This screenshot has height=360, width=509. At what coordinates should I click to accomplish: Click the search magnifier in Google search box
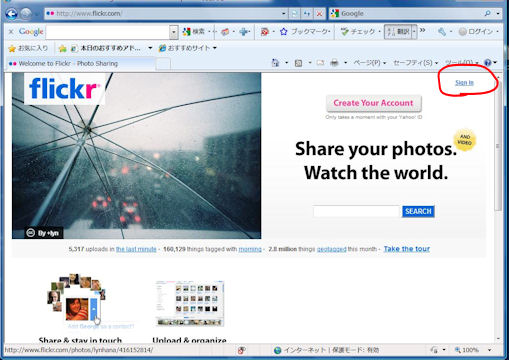click(487, 14)
